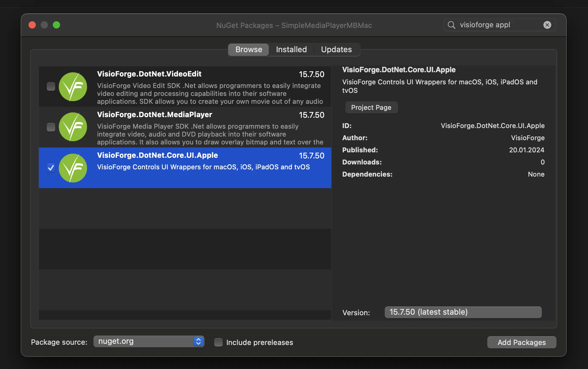Click the VisioForge.DotNet.VideoEdit package logo
This screenshot has height=369, width=588.
(x=73, y=87)
